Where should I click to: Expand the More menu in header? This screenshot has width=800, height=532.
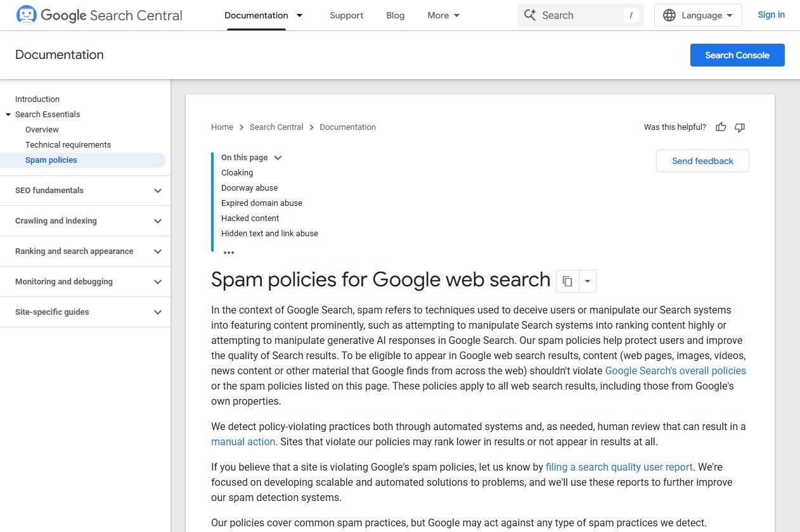click(444, 15)
